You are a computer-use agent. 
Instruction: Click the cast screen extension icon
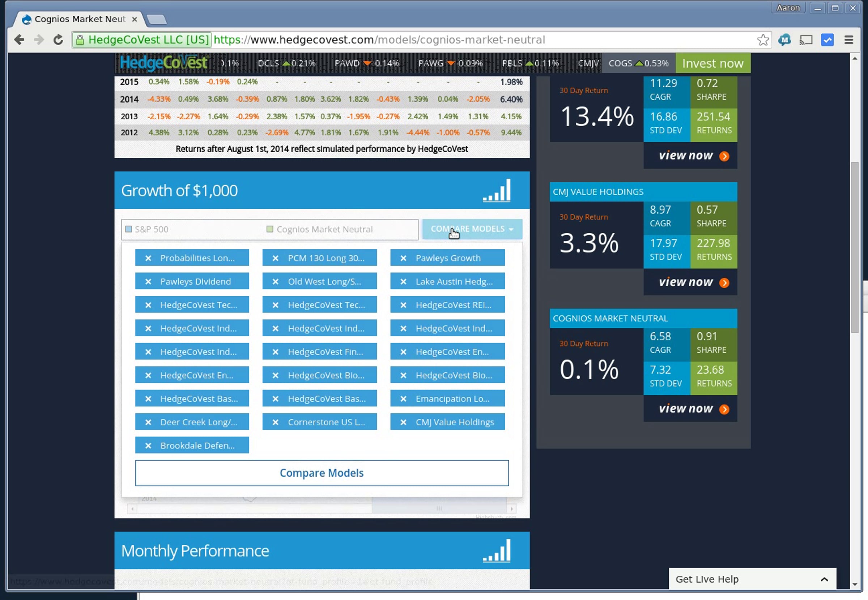pyautogui.click(x=806, y=40)
